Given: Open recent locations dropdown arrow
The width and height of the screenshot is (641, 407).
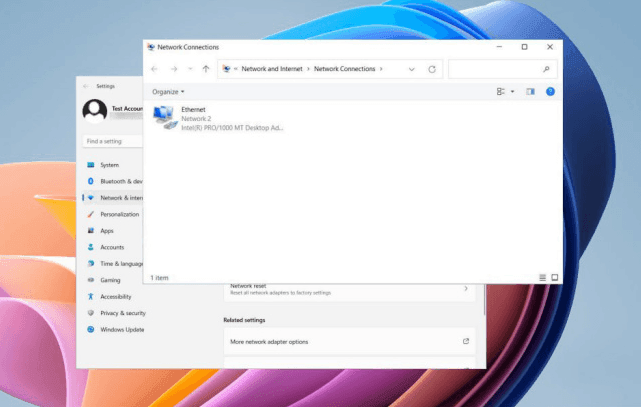Looking at the screenshot, I should [190, 69].
